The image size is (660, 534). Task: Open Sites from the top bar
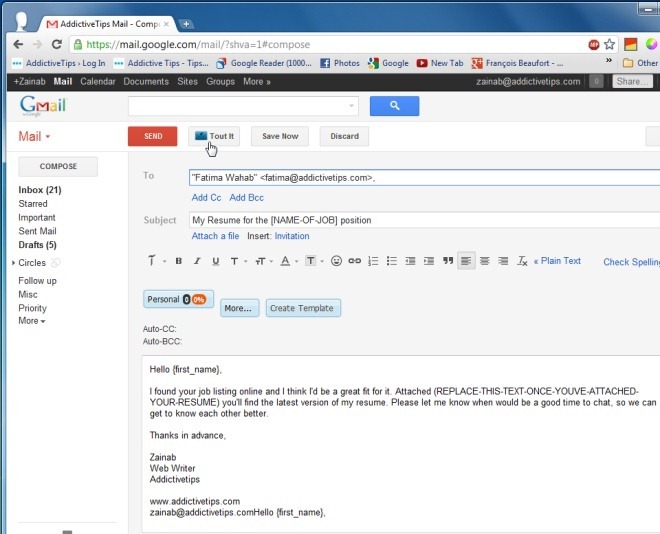(187, 81)
